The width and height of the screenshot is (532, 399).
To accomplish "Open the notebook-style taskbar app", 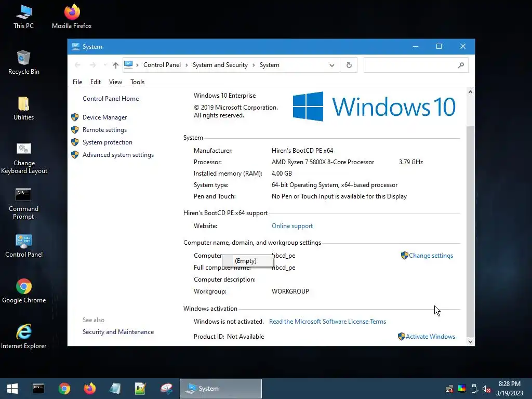I will click(115, 389).
